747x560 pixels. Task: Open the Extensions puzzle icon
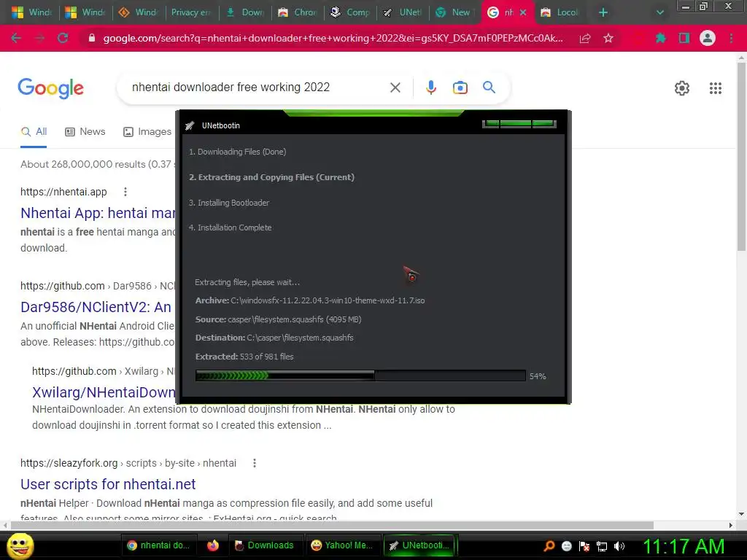(660, 38)
